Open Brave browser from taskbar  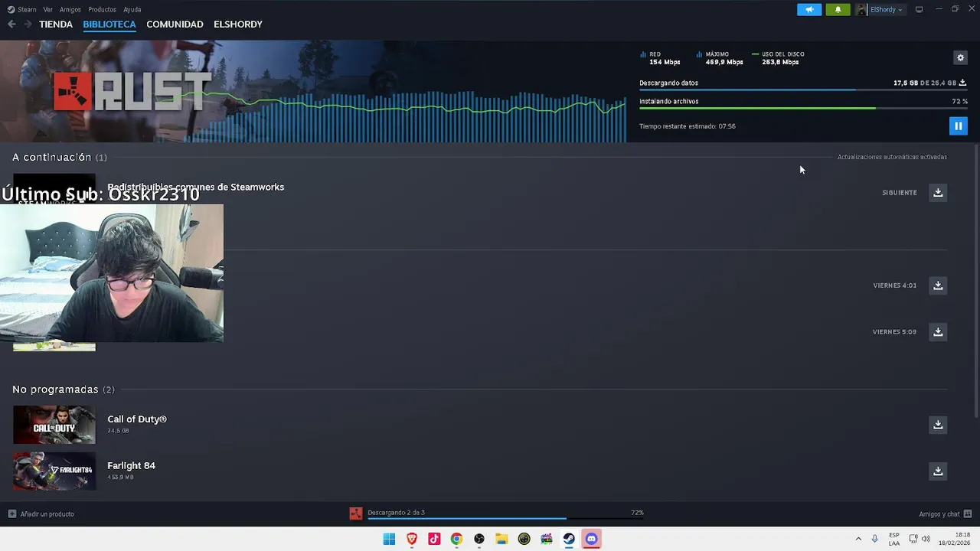coord(412,539)
